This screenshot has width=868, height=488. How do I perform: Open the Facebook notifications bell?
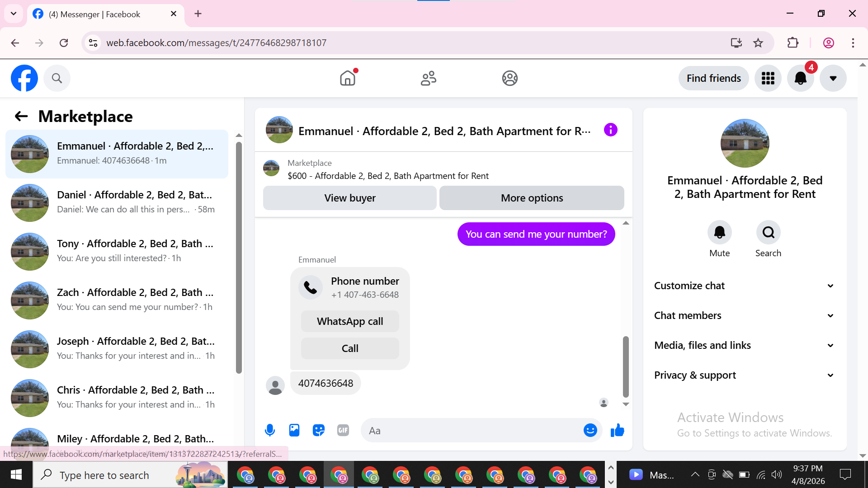pyautogui.click(x=800, y=78)
